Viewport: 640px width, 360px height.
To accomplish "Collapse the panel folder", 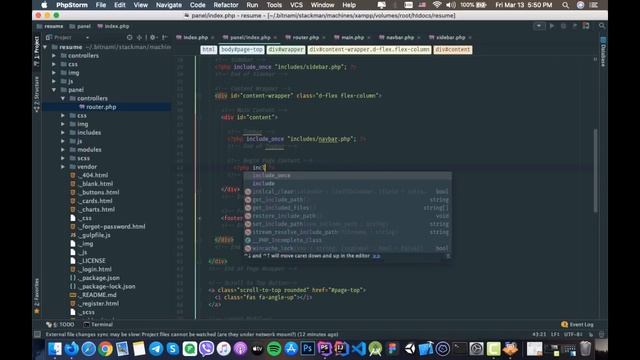I will pos(54,90).
